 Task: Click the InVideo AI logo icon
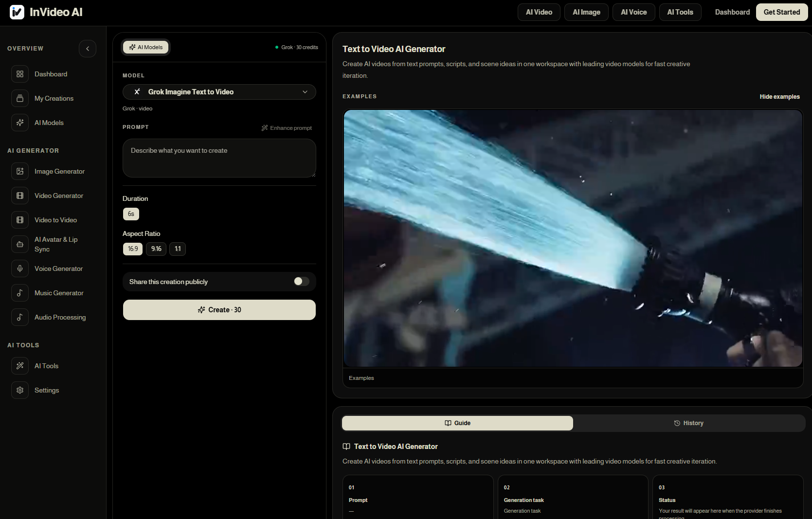coord(17,12)
